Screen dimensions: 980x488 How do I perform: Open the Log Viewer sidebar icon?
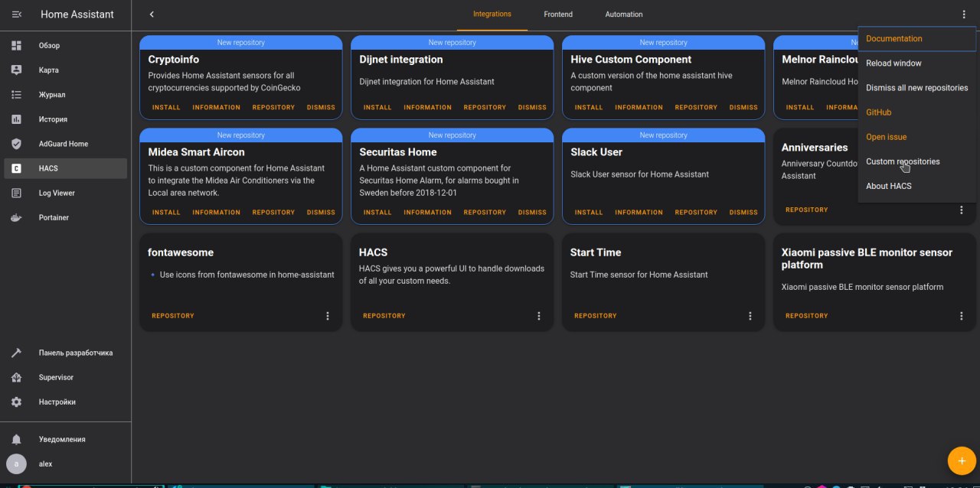17,193
